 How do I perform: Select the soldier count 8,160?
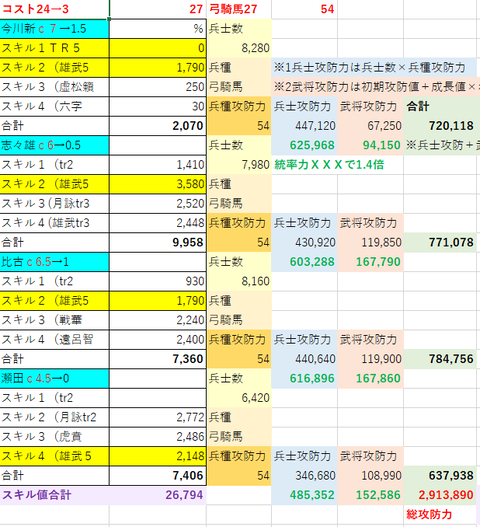239,281
